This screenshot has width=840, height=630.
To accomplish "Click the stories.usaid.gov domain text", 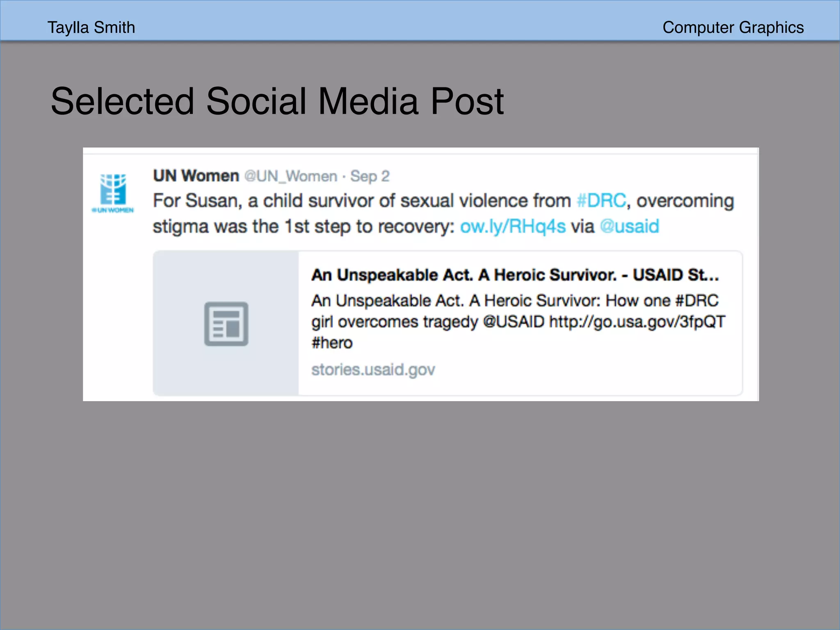I will [373, 370].
